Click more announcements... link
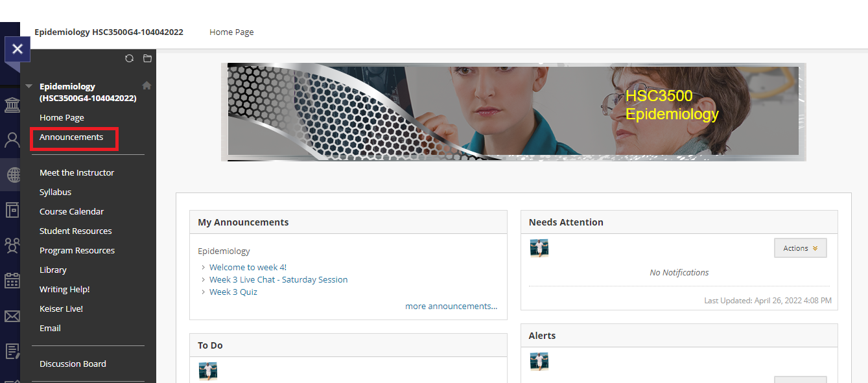868x383 pixels. [x=451, y=306]
